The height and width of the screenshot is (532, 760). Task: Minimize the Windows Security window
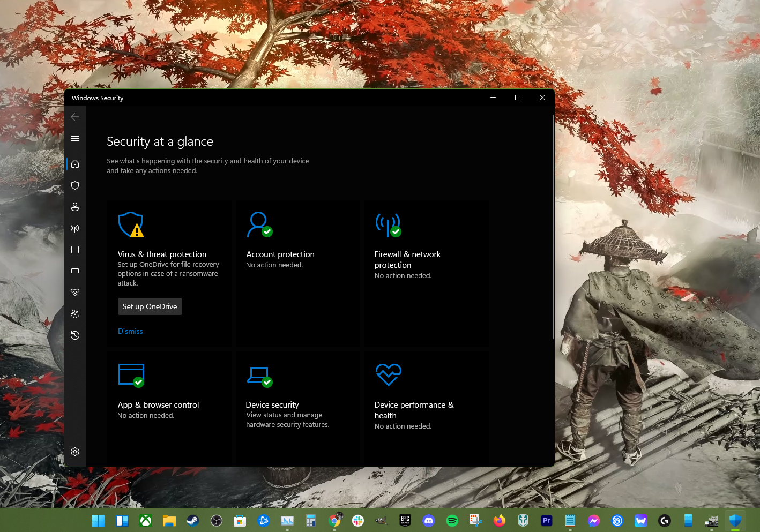click(493, 98)
